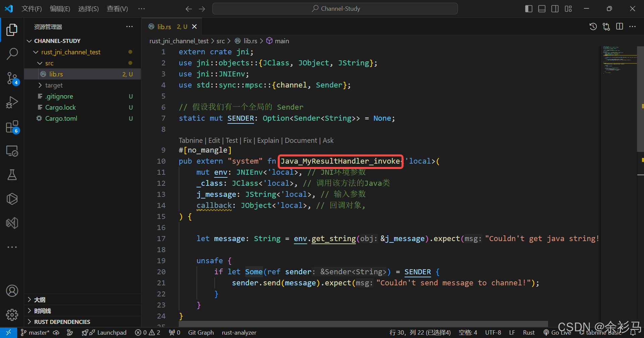Viewport: 644px width, 338px height.
Task: Open notifications bell in status bar
Action: pyautogui.click(x=633, y=333)
